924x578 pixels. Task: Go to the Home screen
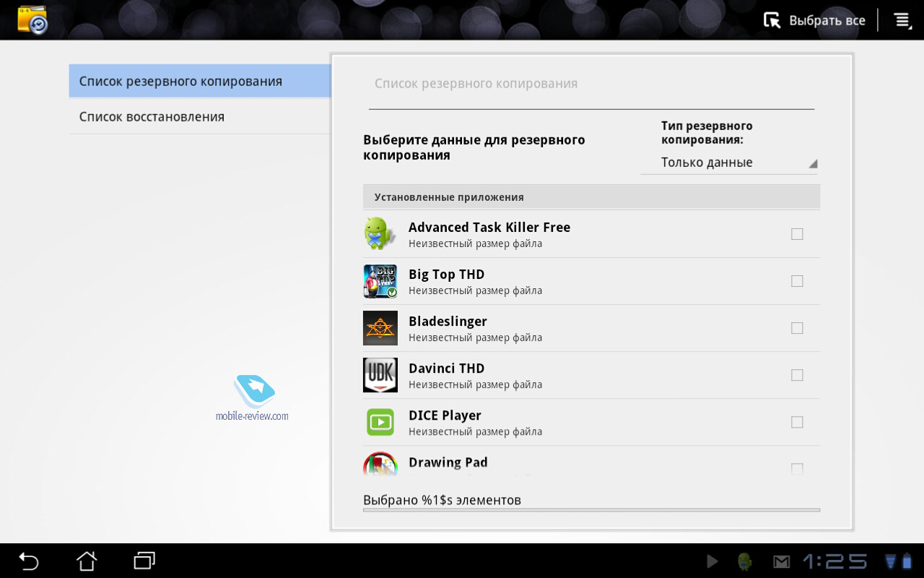pos(87,561)
